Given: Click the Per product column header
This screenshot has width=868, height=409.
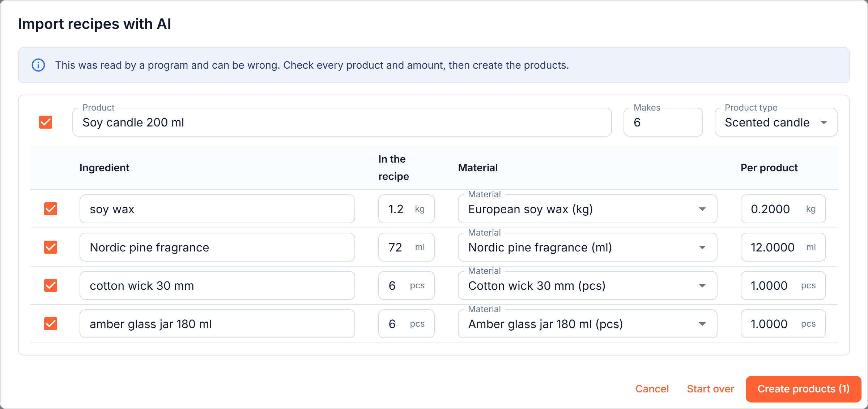Looking at the screenshot, I should click(x=769, y=168).
